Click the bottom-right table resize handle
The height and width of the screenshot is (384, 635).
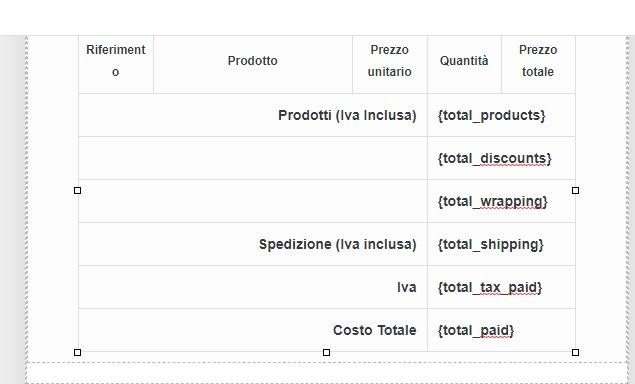click(575, 352)
